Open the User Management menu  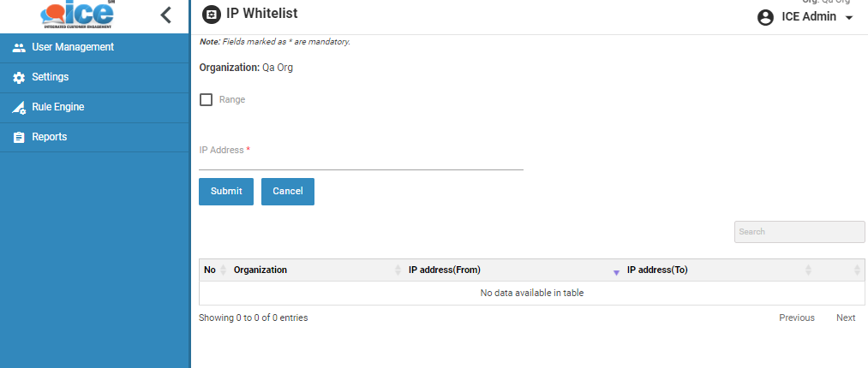coord(73,47)
